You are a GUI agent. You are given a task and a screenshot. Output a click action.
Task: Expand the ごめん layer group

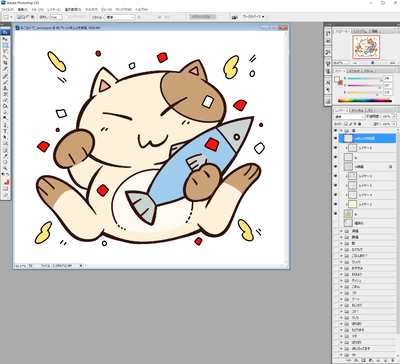click(341, 287)
